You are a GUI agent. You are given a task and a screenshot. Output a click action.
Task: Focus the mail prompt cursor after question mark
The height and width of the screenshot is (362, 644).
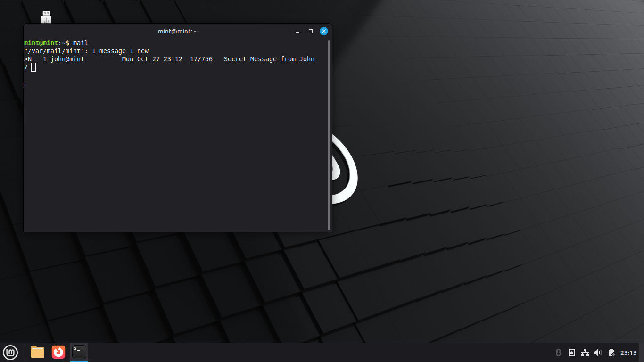tap(33, 67)
